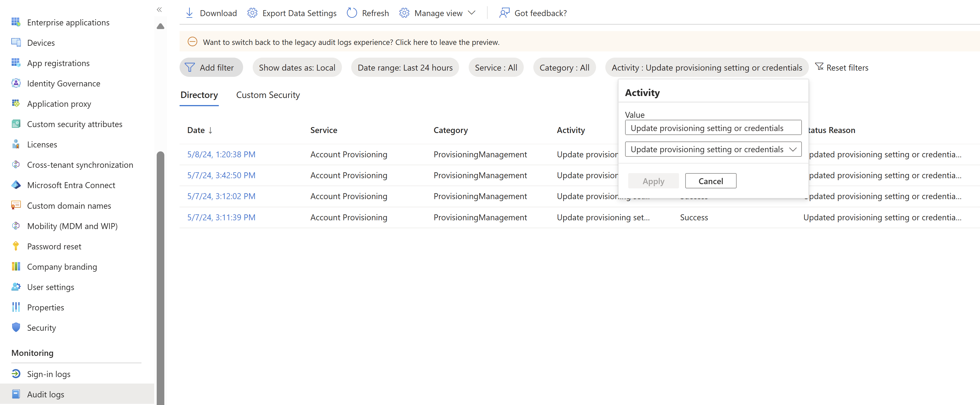980x405 pixels.
Task: Click Cancel button in Activity filter
Action: tap(711, 181)
